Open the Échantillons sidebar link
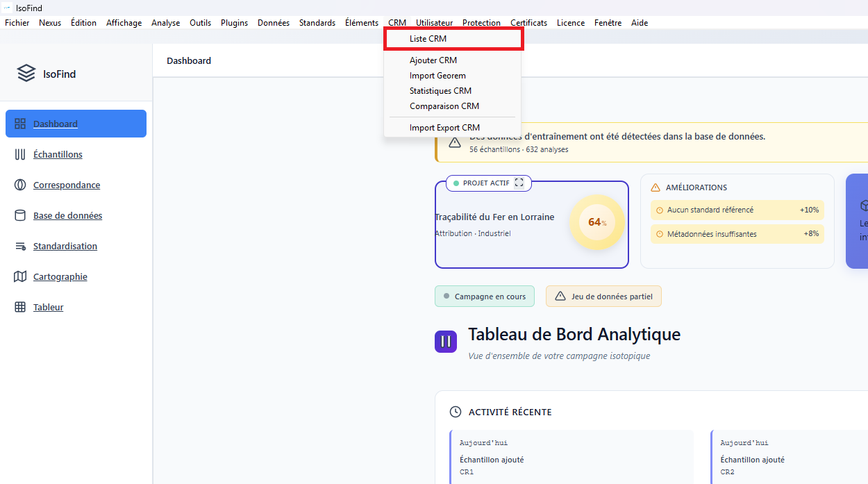Viewport: 868px width, 484px height. (58, 154)
